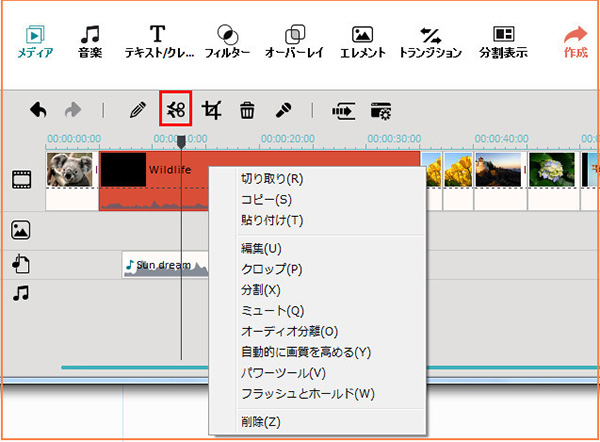Open the メディア (Media) tab

coord(35,42)
